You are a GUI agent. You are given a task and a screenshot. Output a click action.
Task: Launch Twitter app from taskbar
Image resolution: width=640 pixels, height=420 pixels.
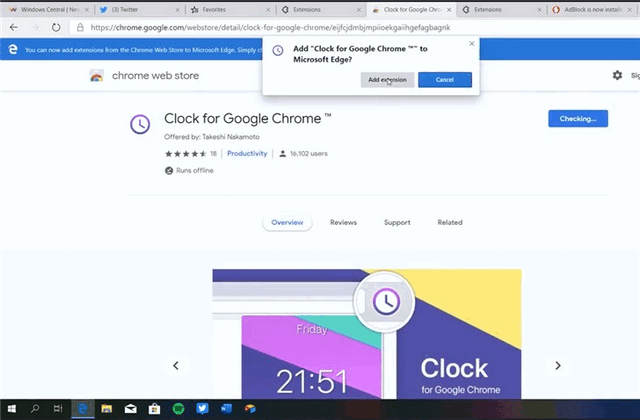(x=203, y=408)
